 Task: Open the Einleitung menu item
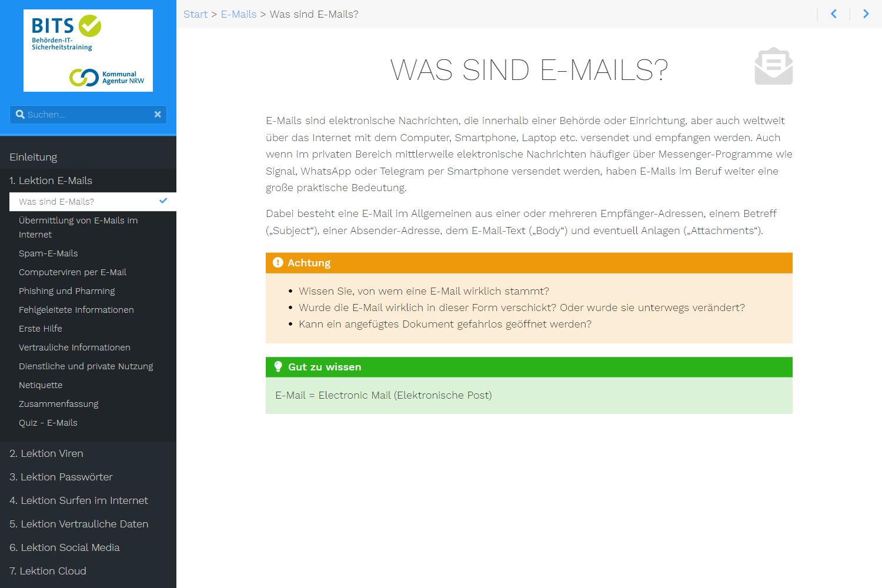34,157
